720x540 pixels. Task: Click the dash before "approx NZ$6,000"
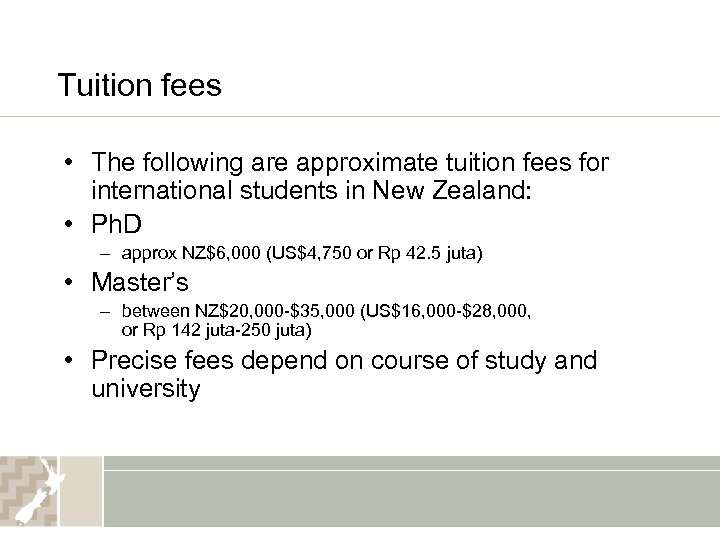106,255
